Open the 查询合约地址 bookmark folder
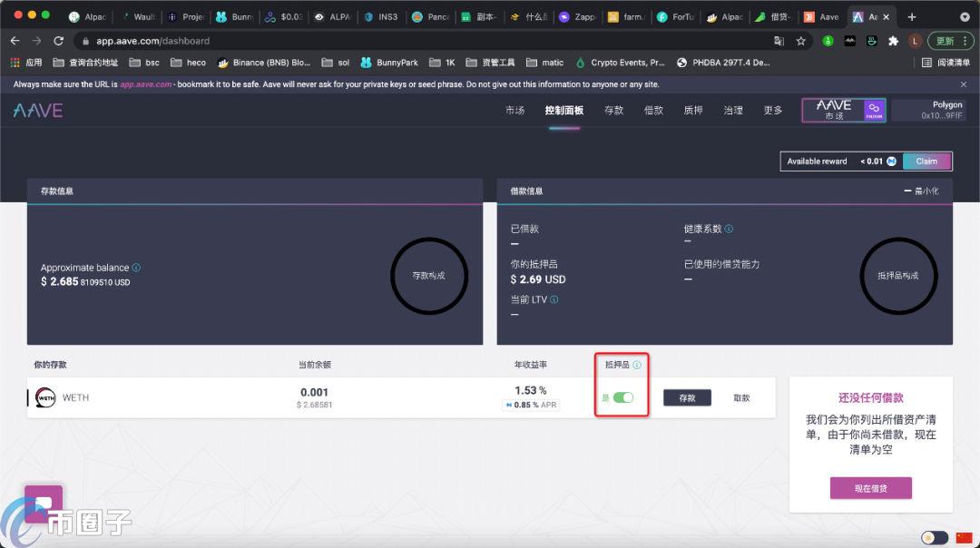Viewport: 980px width, 548px height. [85, 63]
